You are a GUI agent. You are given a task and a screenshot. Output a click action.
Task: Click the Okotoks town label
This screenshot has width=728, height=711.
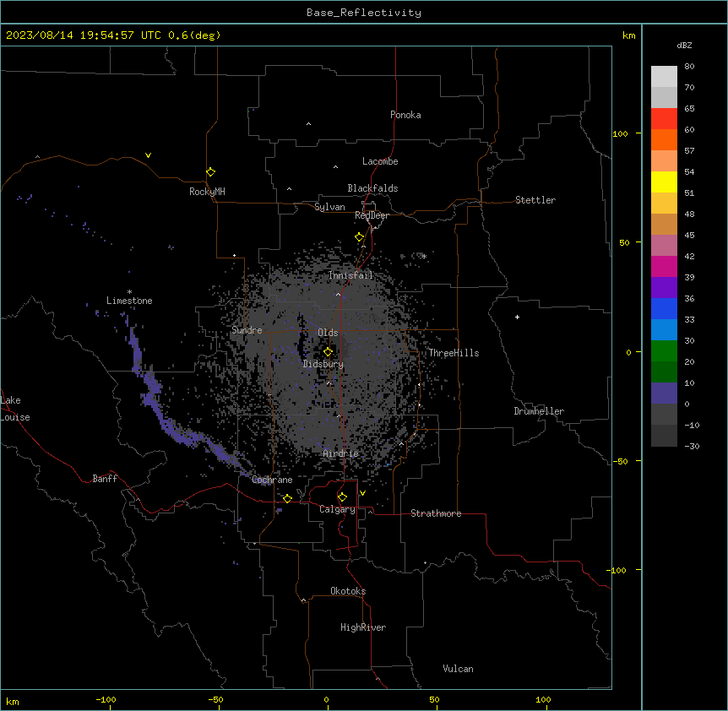[348, 591]
